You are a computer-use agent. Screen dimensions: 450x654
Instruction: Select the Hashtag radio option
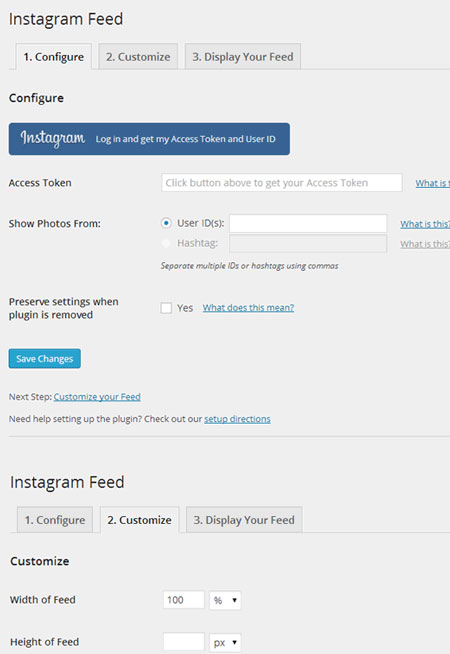pyautogui.click(x=166, y=243)
